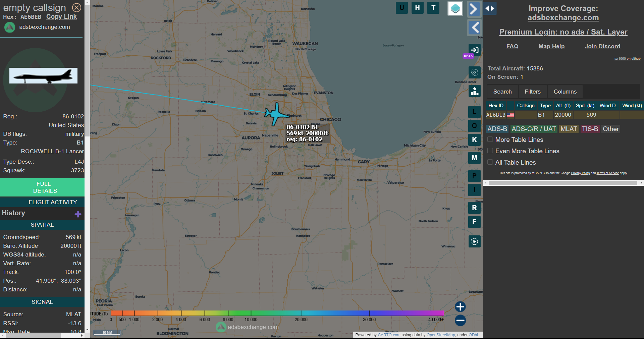Click the adsbexchange logo in left panel
Image resolution: width=644 pixels, height=339 pixels.
click(10, 27)
